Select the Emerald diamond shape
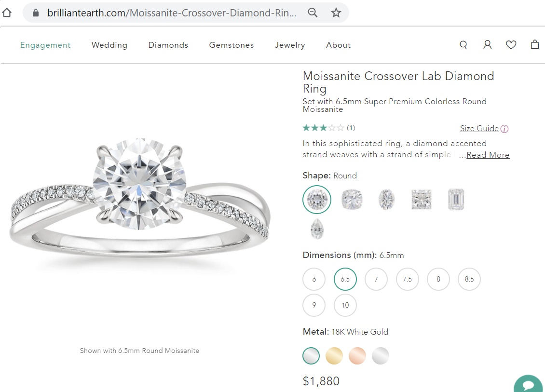The image size is (545, 392). pos(455,199)
